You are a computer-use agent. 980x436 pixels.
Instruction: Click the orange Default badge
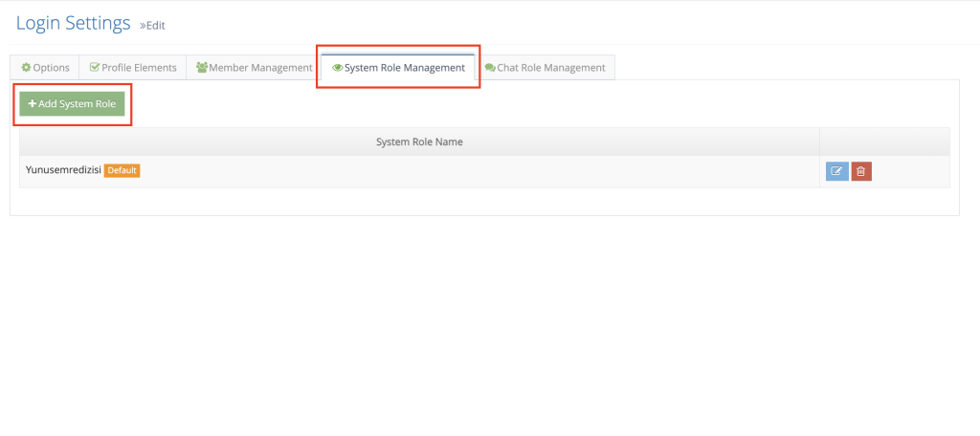click(x=122, y=170)
